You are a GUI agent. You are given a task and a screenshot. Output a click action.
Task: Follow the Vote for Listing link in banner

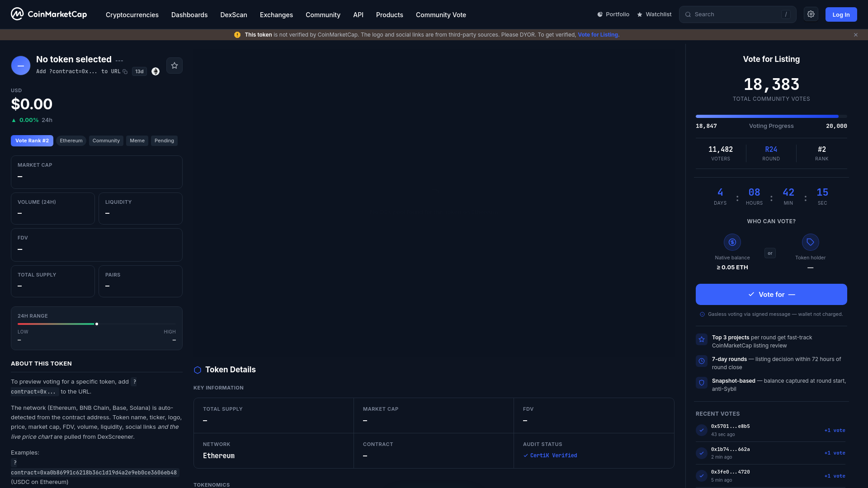598,35
